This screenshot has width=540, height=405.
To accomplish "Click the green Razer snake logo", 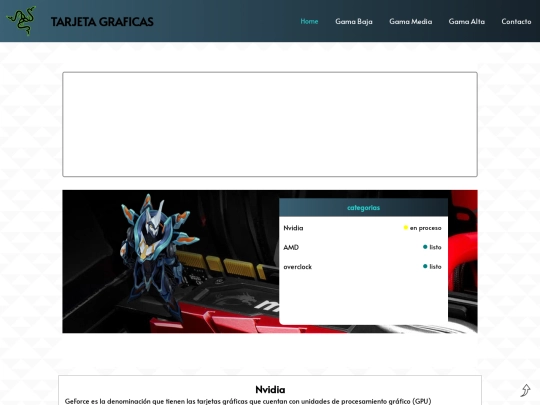I will pos(21,21).
